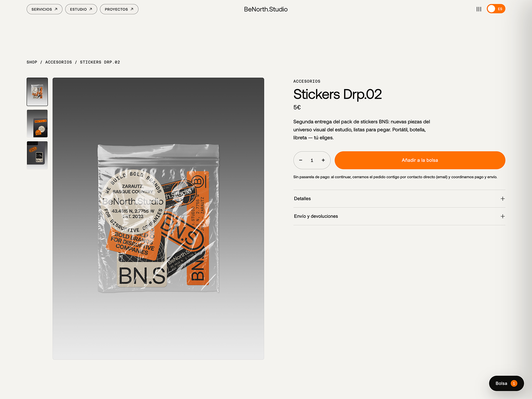The width and height of the screenshot is (532, 399).
Task: Select the second product thumbnail
Action: click(x=37, y=124)
